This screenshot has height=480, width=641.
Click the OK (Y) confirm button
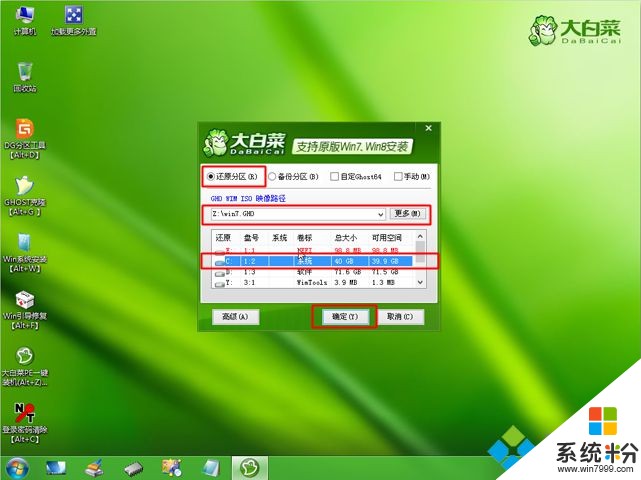coord(345,317)
